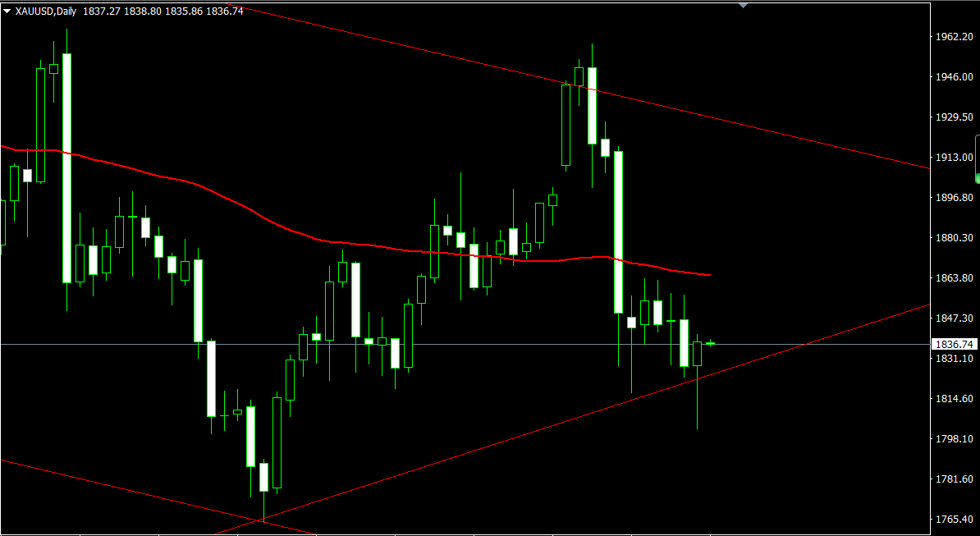The height and width of the screenshot is (536, 980).
Task: Click the 1781.60 price axis label
Action: click(954, 479)
